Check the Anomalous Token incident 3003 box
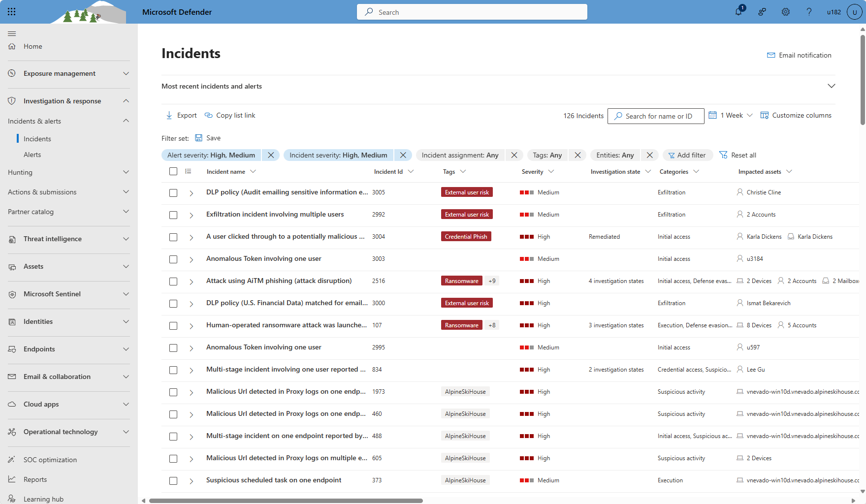This screenshot has height=504, width=866. point(173,259)
